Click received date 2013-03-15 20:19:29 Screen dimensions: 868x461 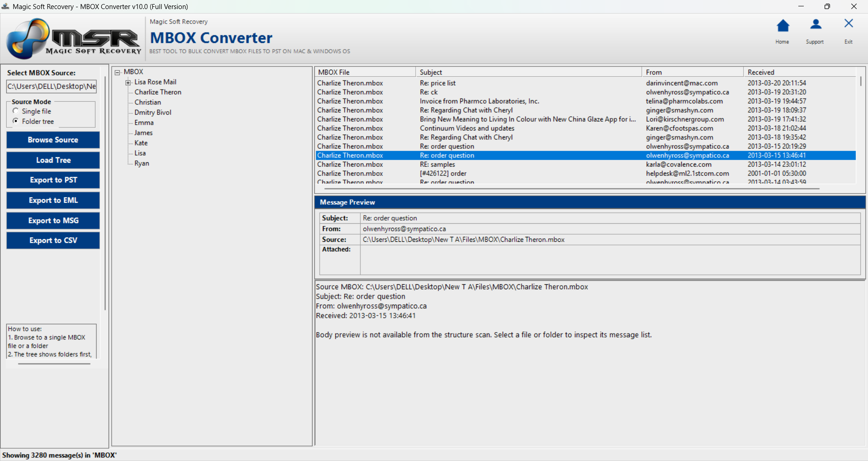click(x=777, y=146)
